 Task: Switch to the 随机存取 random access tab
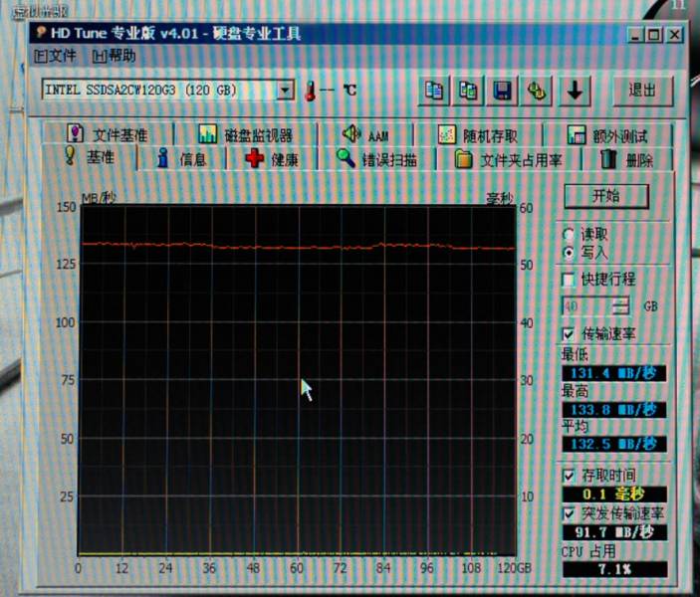pyautogui.click(x=480, y=135)
